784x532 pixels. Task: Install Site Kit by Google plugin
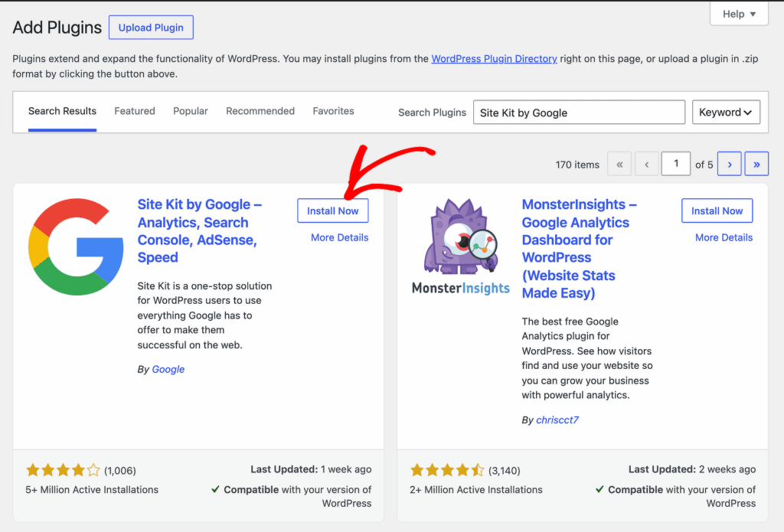(332, 211)
